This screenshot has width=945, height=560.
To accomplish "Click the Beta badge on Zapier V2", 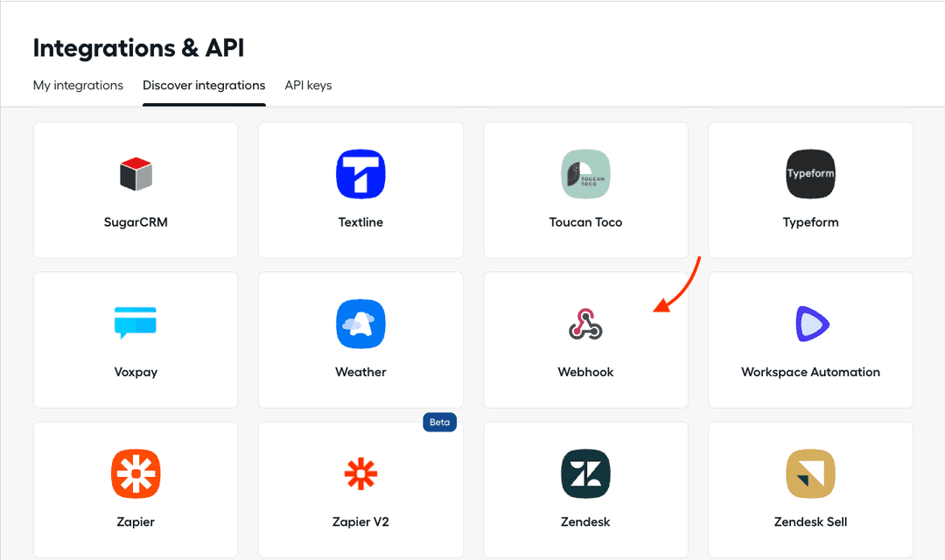I will click(x=439, y=423).
